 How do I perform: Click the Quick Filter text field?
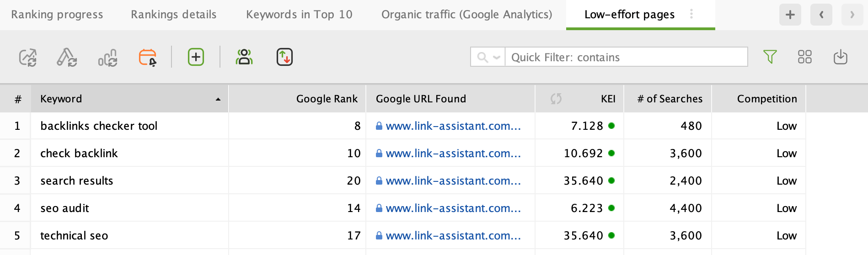626,57
